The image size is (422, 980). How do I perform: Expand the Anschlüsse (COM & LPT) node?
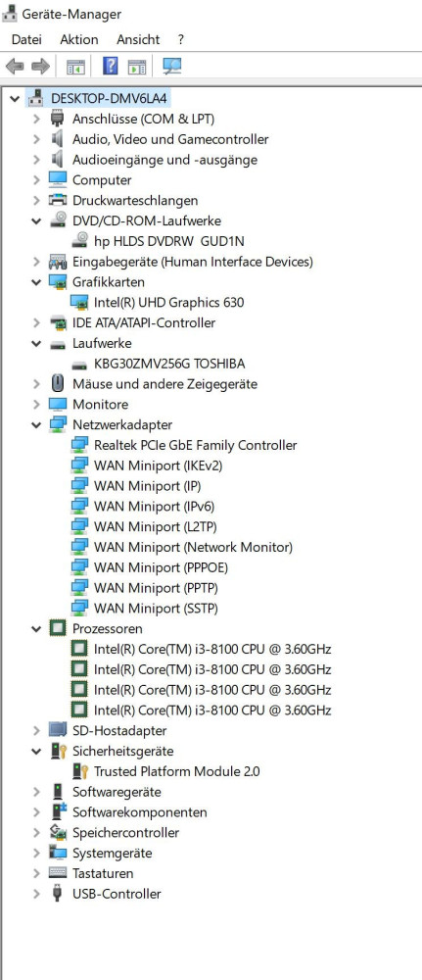37,119
